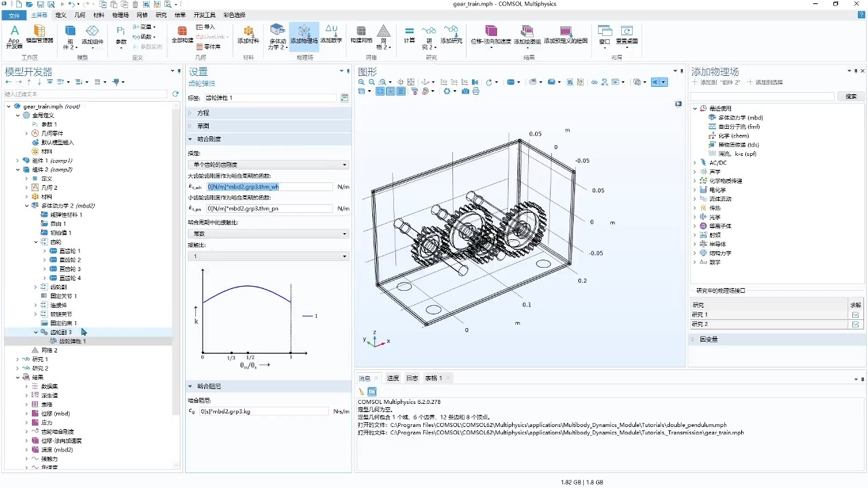This screenshot has height=488, width=868.
Task: Click 添加预定义的绘图 icon
Action: pos(566,35)
